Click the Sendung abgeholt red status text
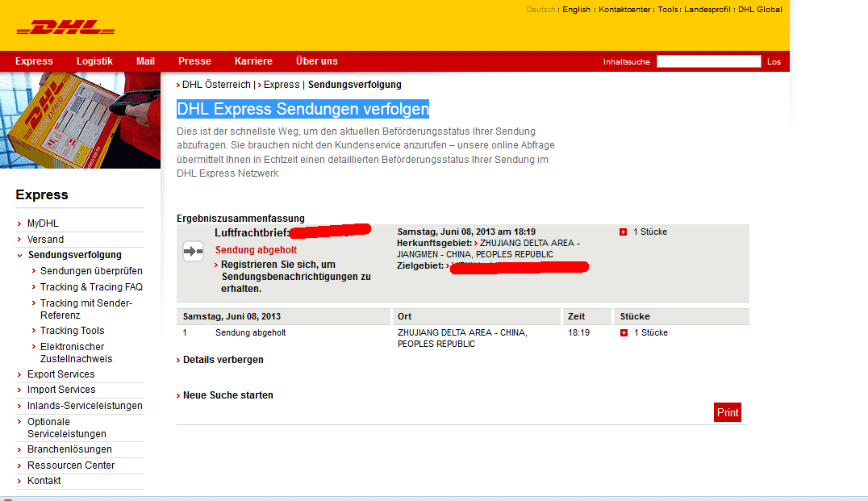Viewport: 868px width, 501px height. [x=256, y=249]
